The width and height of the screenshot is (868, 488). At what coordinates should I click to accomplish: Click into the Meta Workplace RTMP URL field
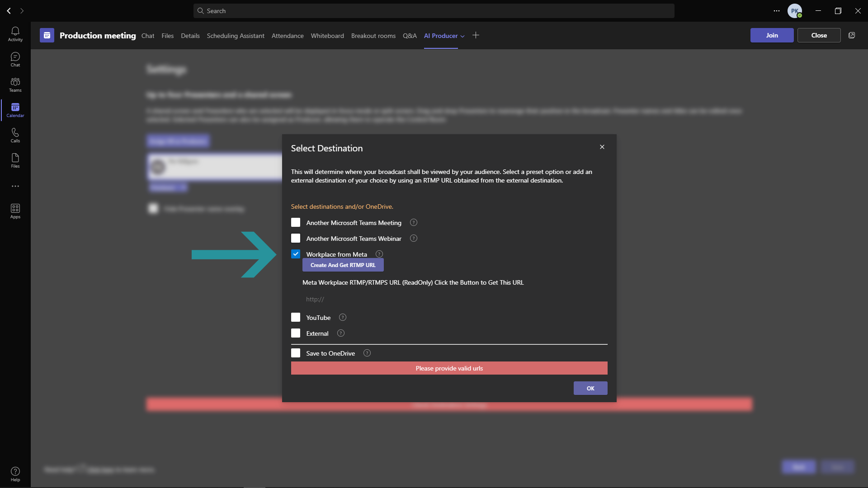tap(455, 299)
